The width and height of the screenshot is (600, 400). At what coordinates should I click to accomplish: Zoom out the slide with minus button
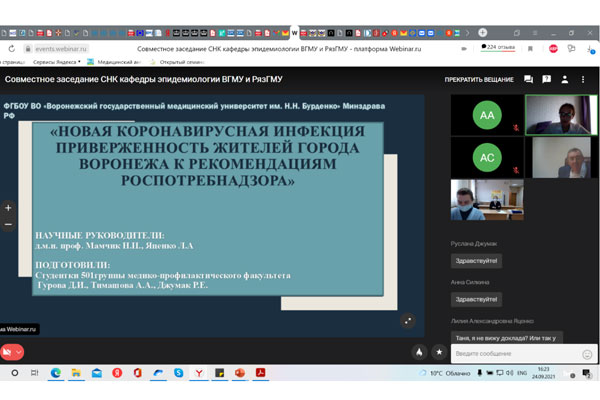click(8, 224)
